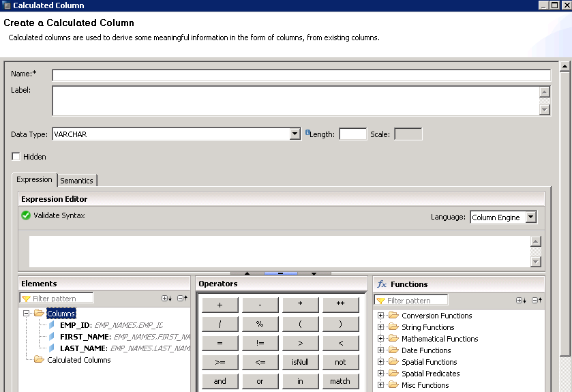Collapse all in Elements panel toolbar
572x392 pixels.
click(x=183, y=299)
